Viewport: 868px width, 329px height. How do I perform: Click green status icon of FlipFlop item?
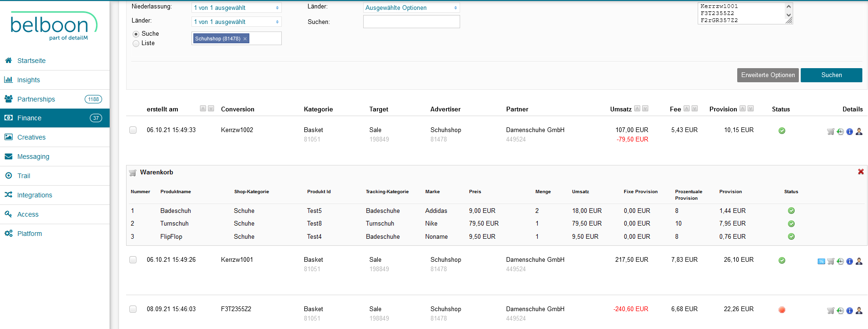coord(791,236)
